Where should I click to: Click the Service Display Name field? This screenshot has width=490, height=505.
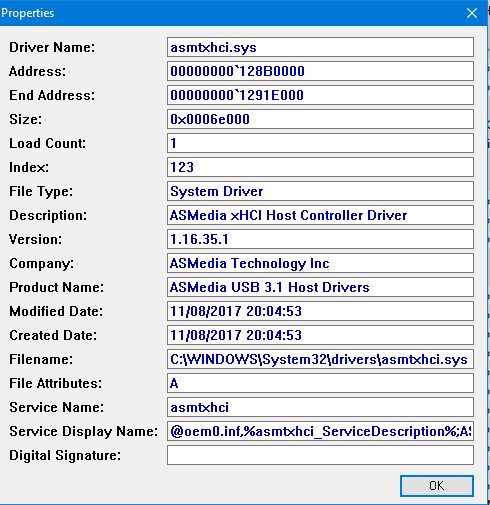(320, 431)
